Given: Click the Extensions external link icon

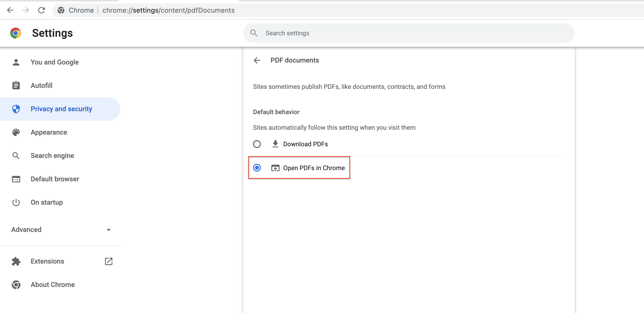Looking at the screenshot, I should coord(109,261).
